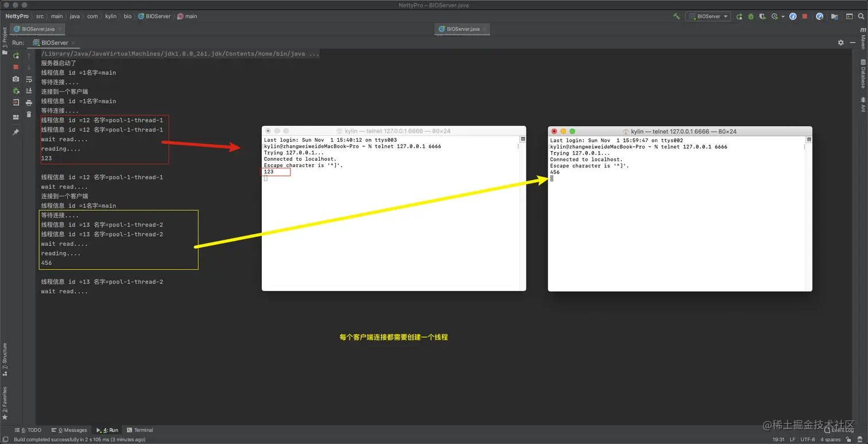
Task: Hide the Run tool window
Action: coord(852,43)
